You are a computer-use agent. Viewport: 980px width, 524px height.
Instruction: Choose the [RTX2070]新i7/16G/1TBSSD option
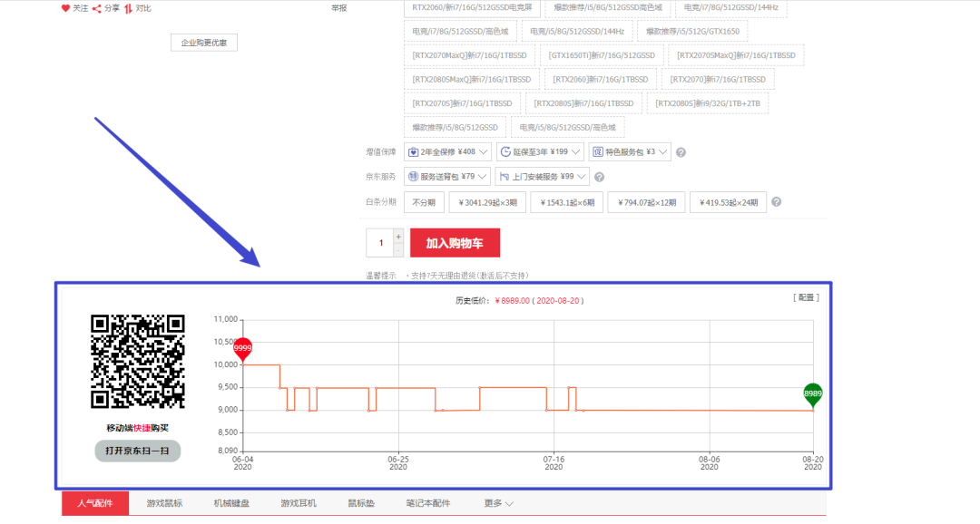[x=718, y=79]
